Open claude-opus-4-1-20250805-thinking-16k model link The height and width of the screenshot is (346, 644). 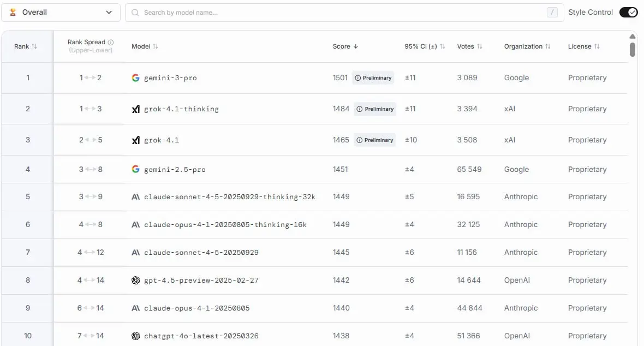(225, 224)
